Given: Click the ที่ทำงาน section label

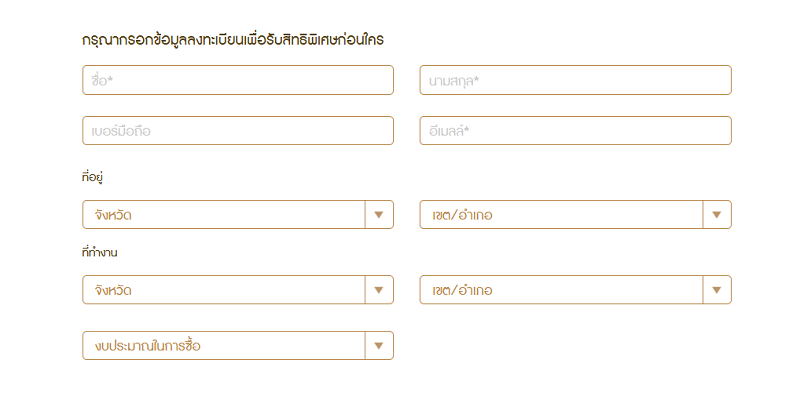Looking at the screenshot, I should click(99, 253).
